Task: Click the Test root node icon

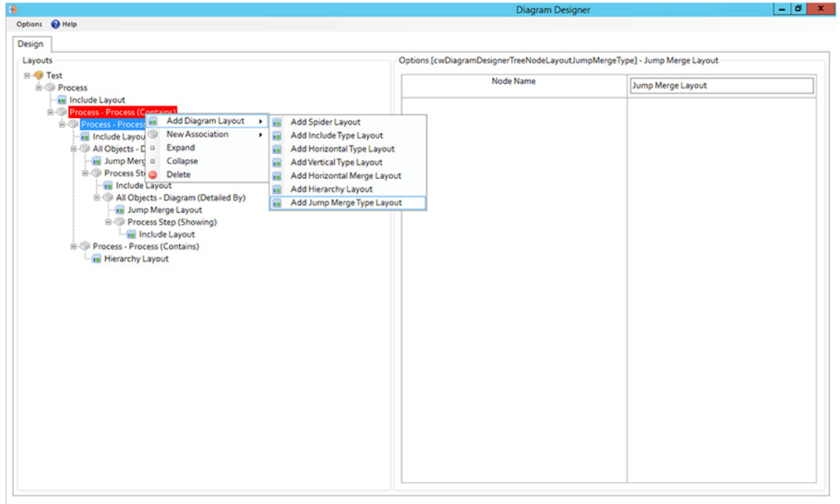Action: point(38,75)
